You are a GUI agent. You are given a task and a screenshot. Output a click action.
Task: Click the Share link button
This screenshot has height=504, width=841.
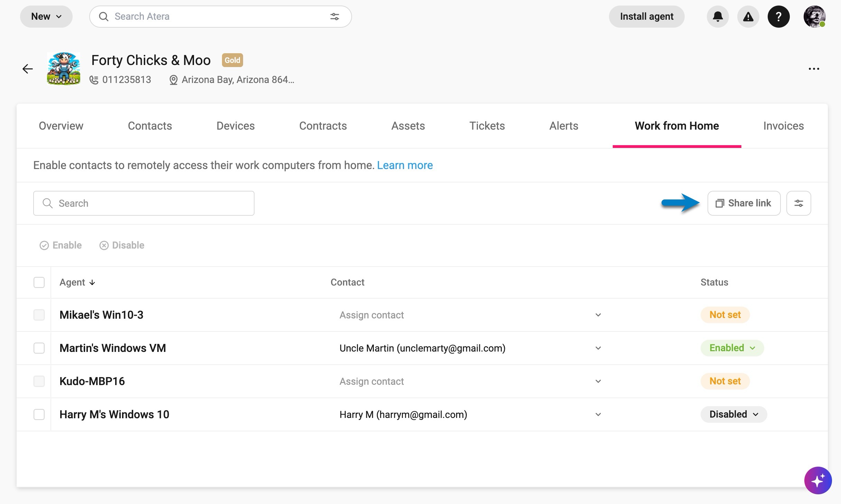(744, 203)
